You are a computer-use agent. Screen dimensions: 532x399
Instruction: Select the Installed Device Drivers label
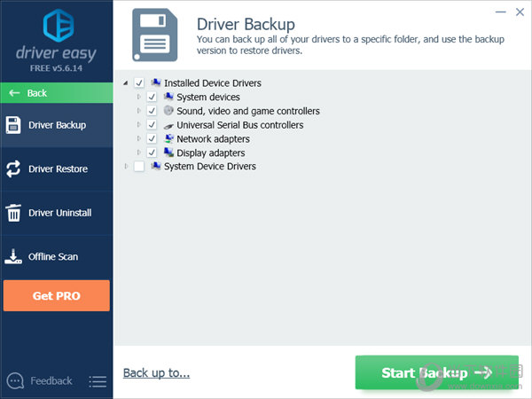(213, 83)
